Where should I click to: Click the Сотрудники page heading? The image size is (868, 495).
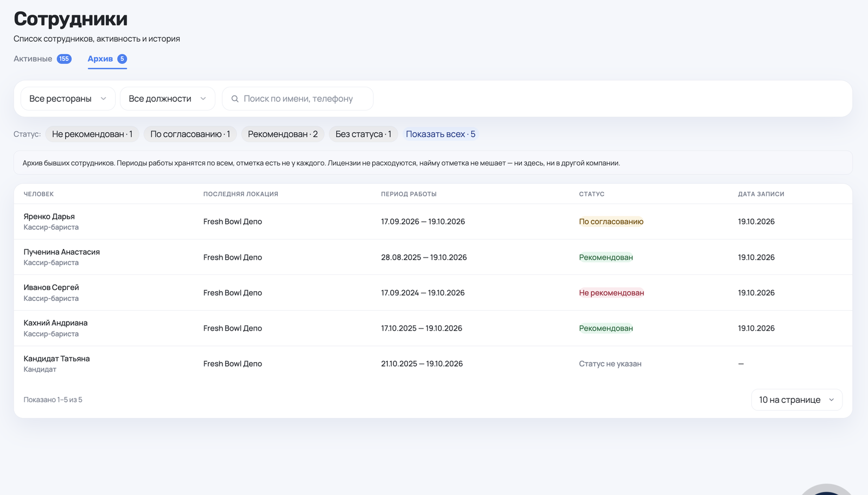(71, 18)
